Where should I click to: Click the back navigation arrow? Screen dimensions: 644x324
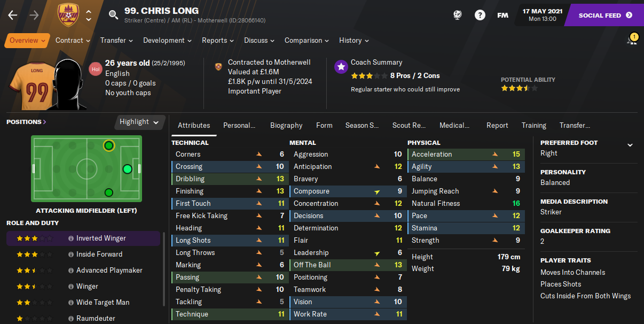pos(12,15)
